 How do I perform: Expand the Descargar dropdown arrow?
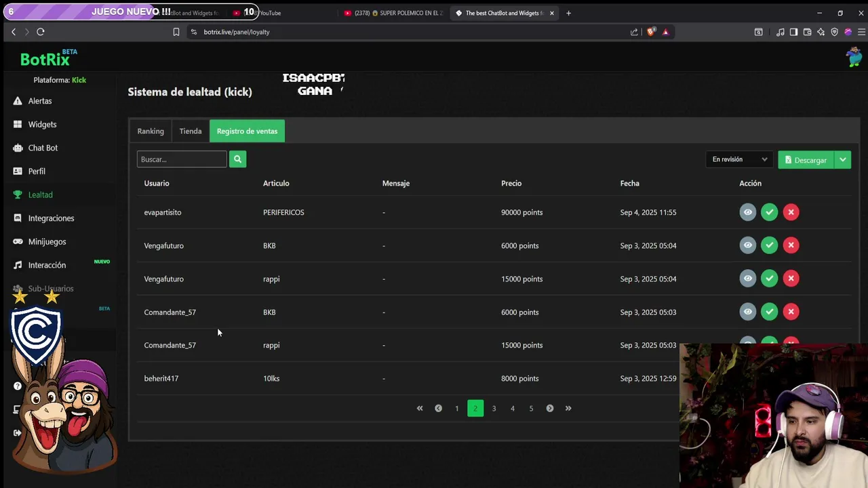click(x=842, y=159)
